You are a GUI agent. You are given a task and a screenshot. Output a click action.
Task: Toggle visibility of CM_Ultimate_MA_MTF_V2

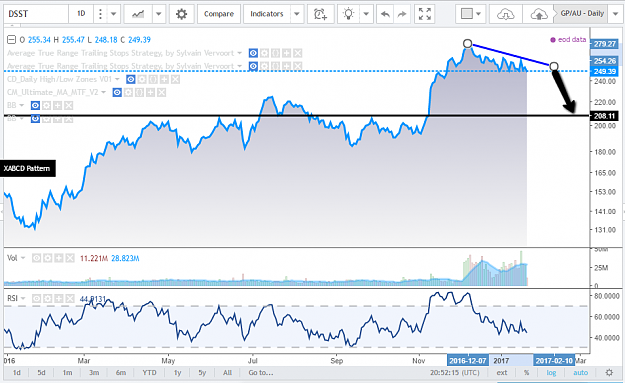117,92
